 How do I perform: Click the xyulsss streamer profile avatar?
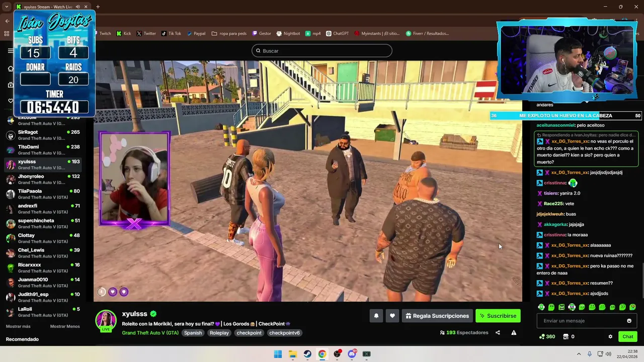point(106,321)
